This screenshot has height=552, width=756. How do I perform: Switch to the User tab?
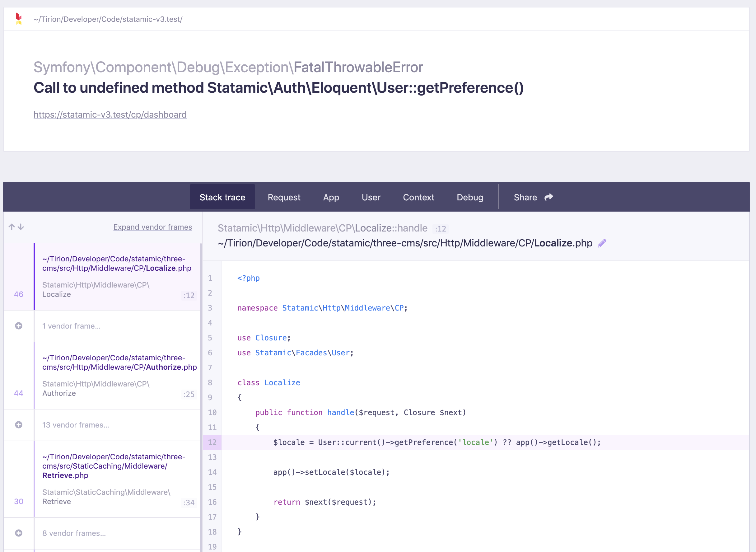(371, 197)
